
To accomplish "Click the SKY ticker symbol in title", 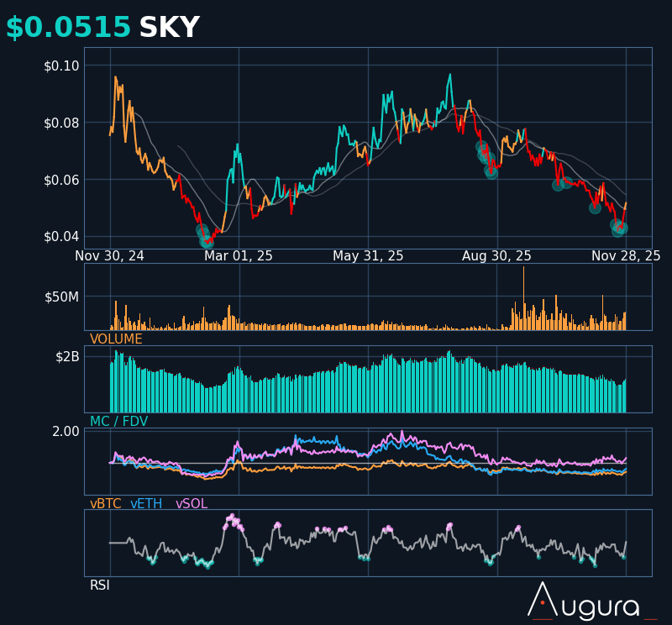I will (169, 29).
